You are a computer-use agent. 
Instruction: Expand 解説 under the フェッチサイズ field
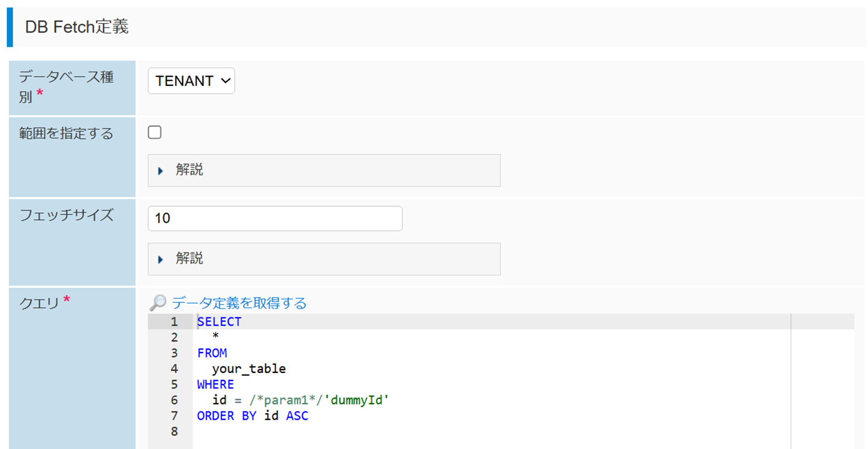point(189,258)
